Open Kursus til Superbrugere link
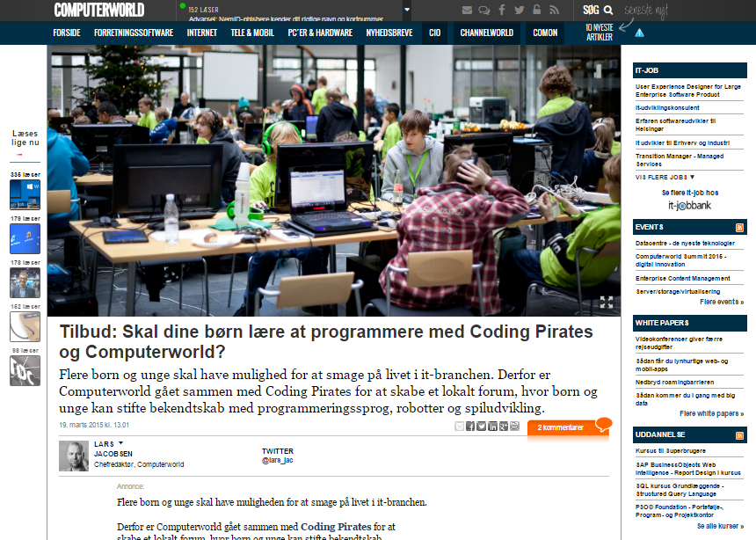The width and height of the screenshot is (756, 540). pyautogui.click(x=670, y=450)
